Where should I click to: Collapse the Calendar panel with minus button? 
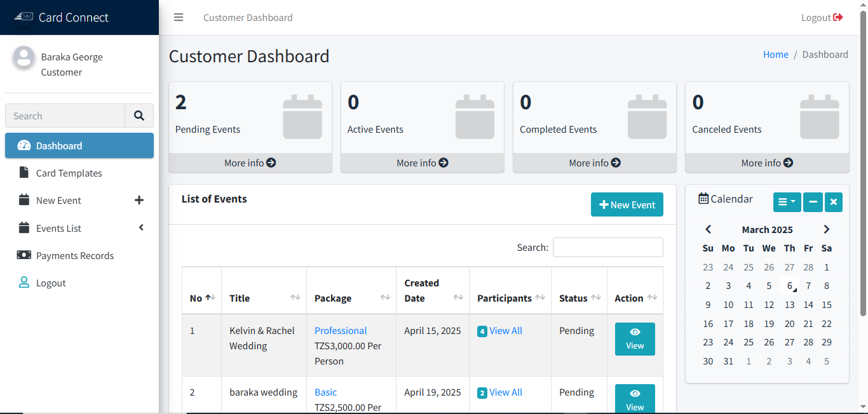(812, 202)
